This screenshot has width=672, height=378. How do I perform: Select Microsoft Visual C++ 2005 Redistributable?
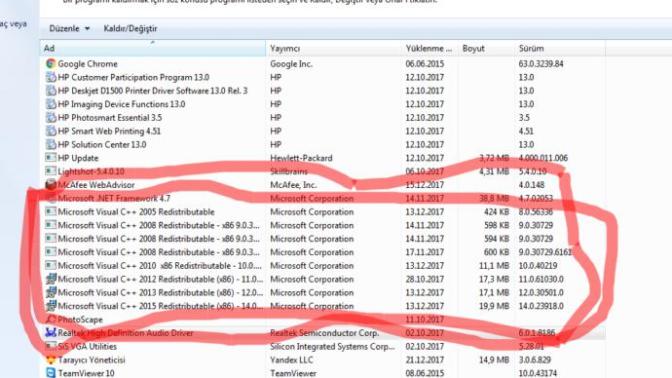coord(136,212)
